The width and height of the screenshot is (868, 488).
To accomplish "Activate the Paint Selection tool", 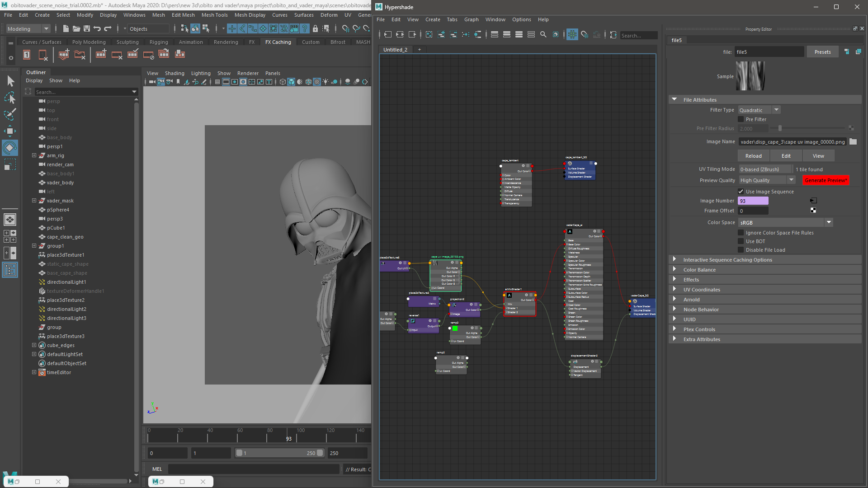I will coord(10,114).
